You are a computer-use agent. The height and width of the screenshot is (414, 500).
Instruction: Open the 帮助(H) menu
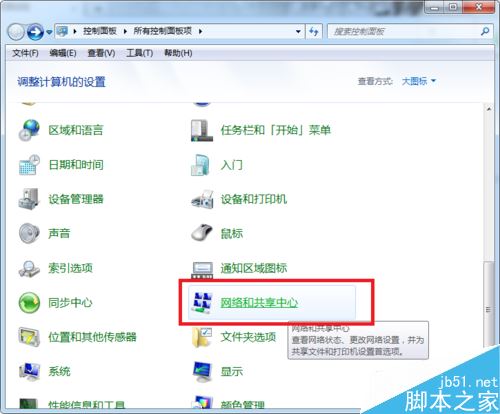(178, 53)
